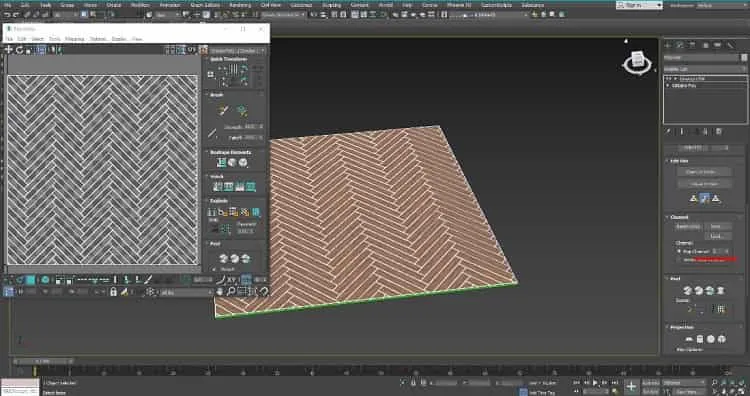Click the Zoom magnifier icon in the UV editor bottom bar
This screenshot has width=750, height=396.
pyautogui.click(x=231, y=291)
